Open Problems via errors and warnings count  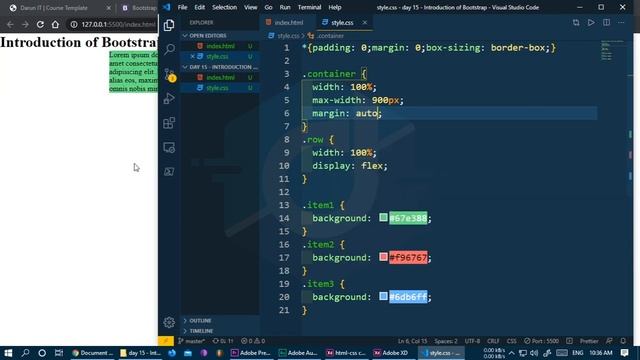(x=253, y=341)
